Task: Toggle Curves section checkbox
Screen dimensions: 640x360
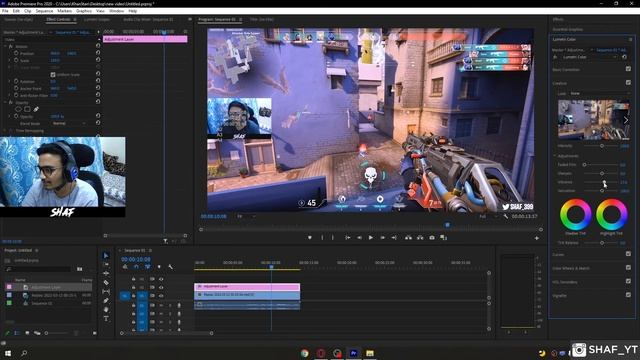Action: (628, 254)
